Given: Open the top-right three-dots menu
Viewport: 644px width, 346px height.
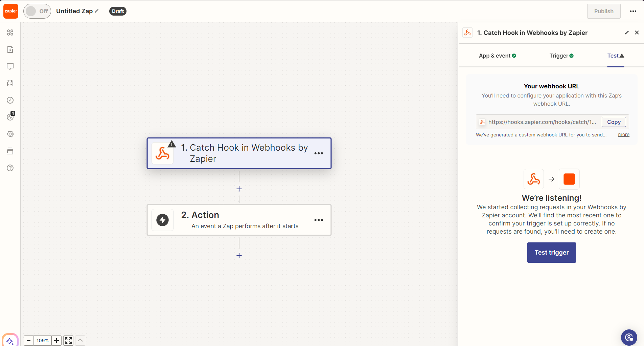Looking at the screenshot, I should click(x=633, y=11).
